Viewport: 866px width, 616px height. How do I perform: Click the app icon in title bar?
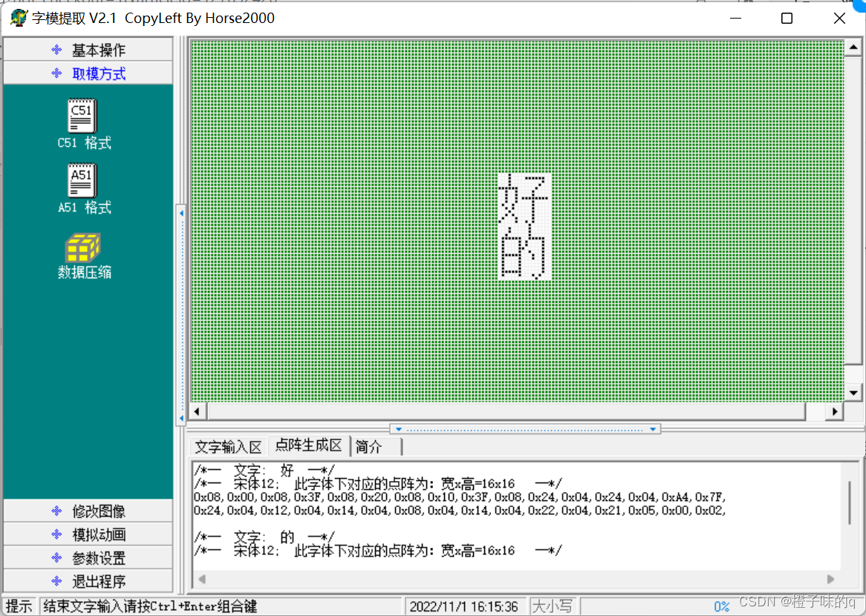tap(19, 19)
